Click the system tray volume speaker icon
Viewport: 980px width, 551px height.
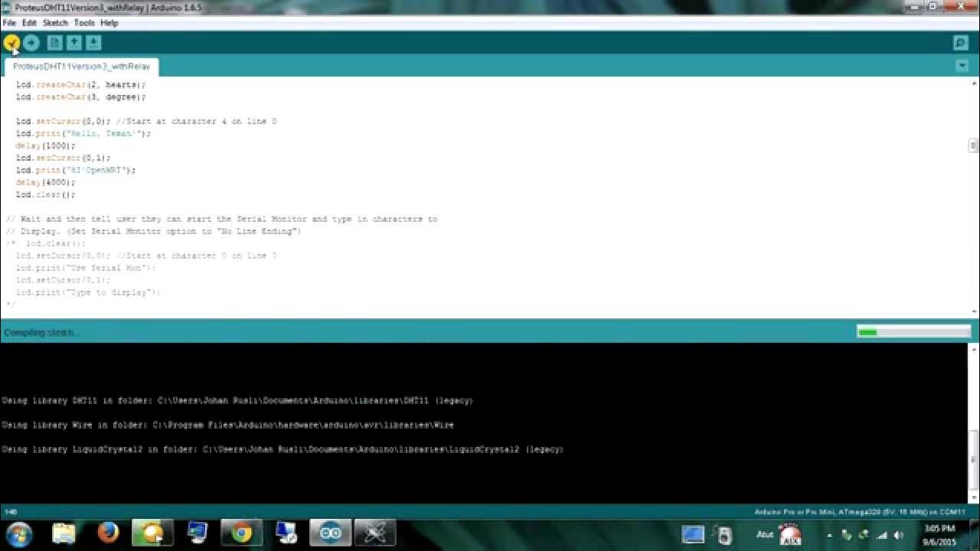coord(899,535)
